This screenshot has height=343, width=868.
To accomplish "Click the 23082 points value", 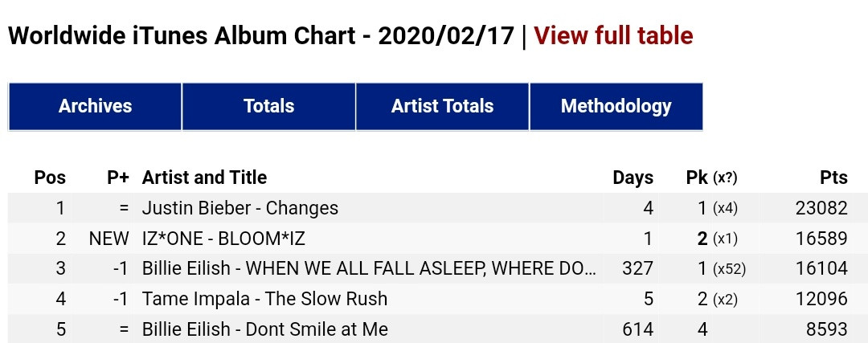I will click(x=820, y=208).
